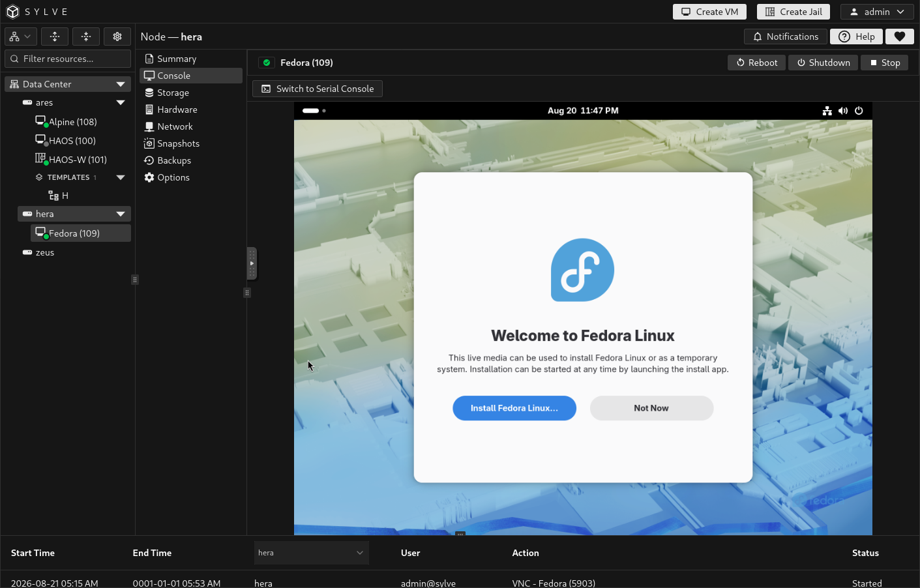Shut down the Fedora (109) VM
This screenshot has height=588, width=920.
point(824,63)
